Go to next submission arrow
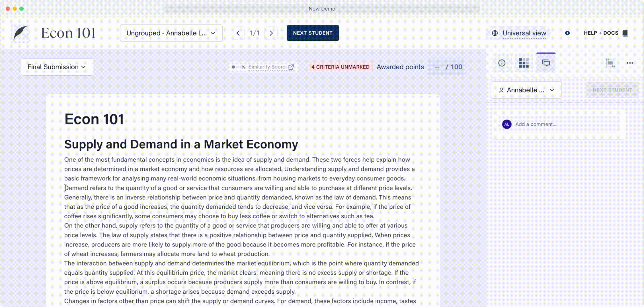Viewport: 644px width, 307px height. (x=271, y=33)
